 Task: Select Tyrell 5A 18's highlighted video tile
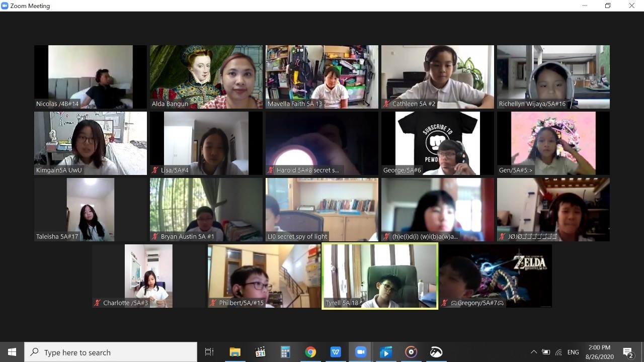pyautogui.click(x=380, y=276)
